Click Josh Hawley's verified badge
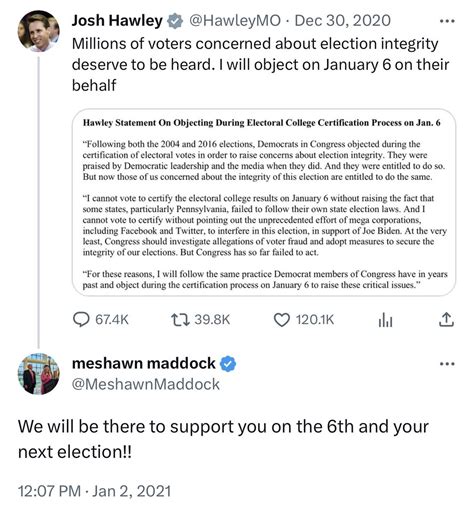This screenshot has width=474, height=517. 175,21
